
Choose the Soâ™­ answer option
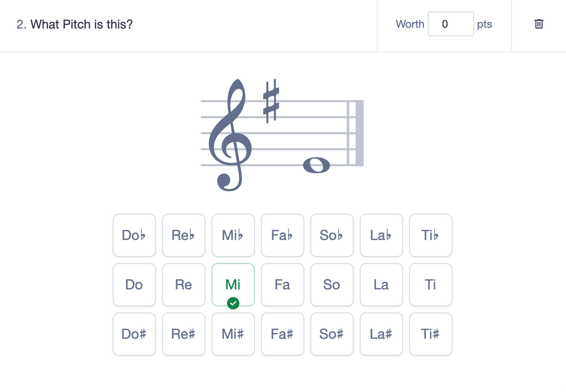[332, 235]
